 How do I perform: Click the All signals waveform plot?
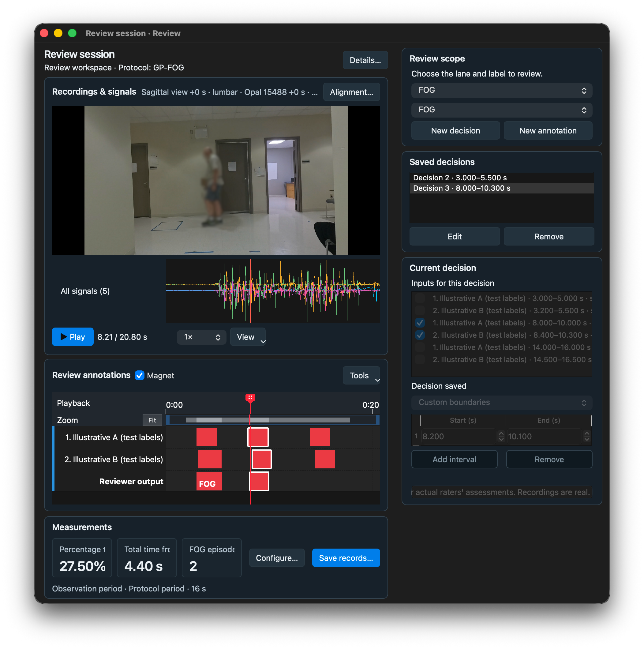(x=272, y=291)
